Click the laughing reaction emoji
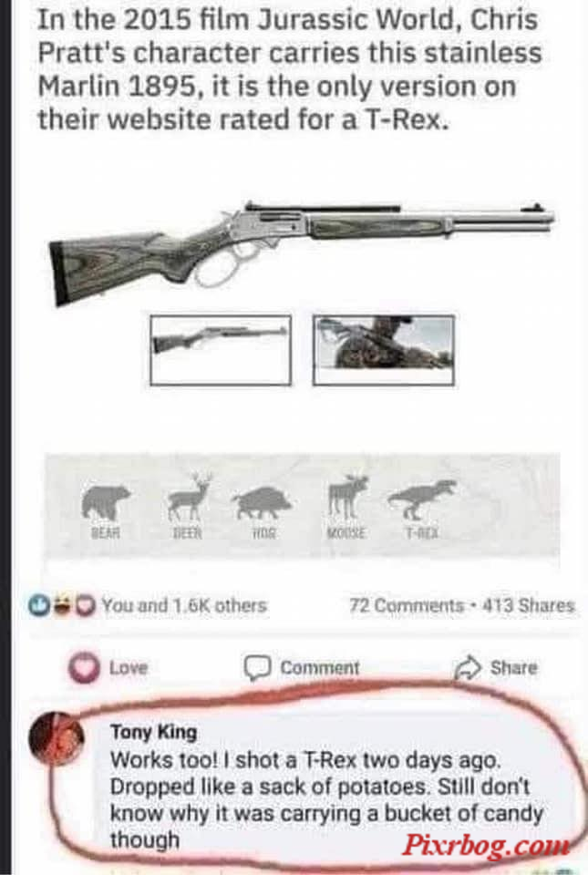588x875 pixels. tap(63, 605)
